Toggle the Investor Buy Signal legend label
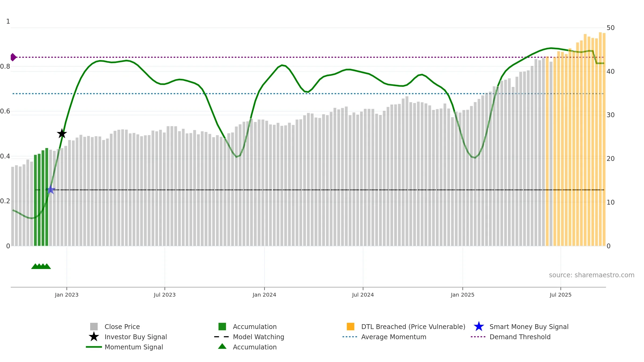644x362 pixels. (136, 337)
